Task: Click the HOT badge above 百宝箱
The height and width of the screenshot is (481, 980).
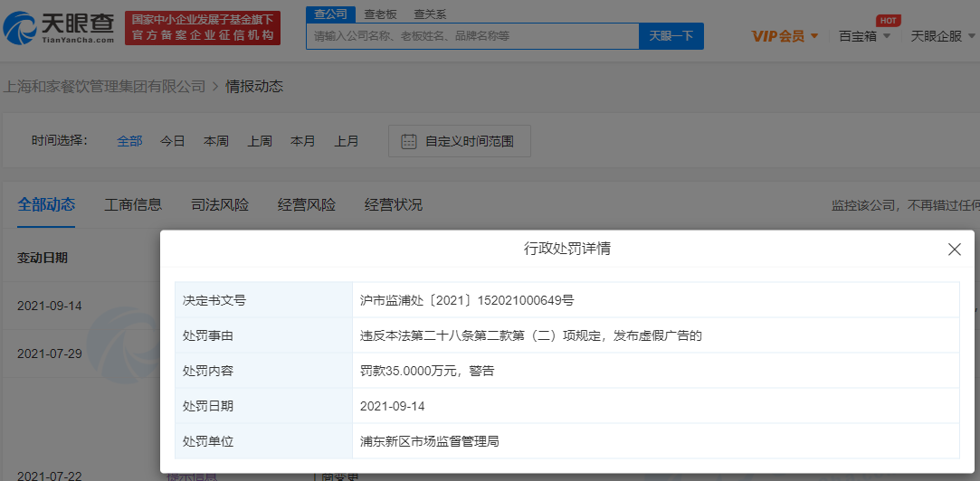Action: [x=887, y=20]
